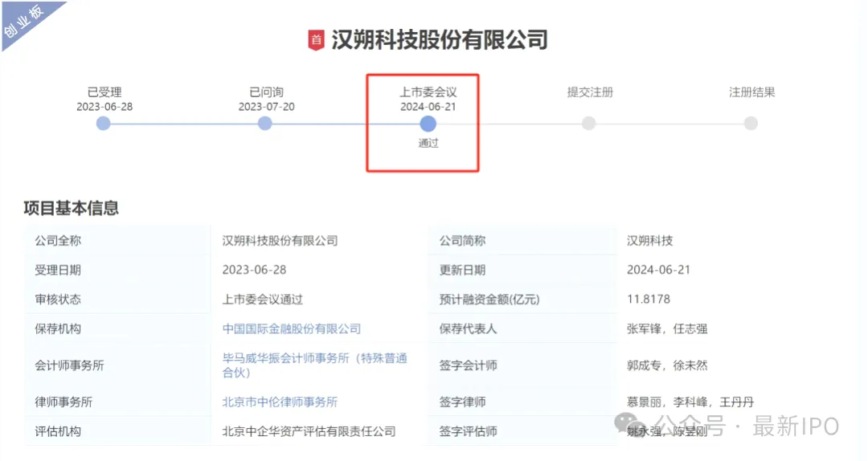Screen dimensions: 868x461
Task: Open the 中国国际金融股份有限公司 sponsor link
Action: [292, 328]
